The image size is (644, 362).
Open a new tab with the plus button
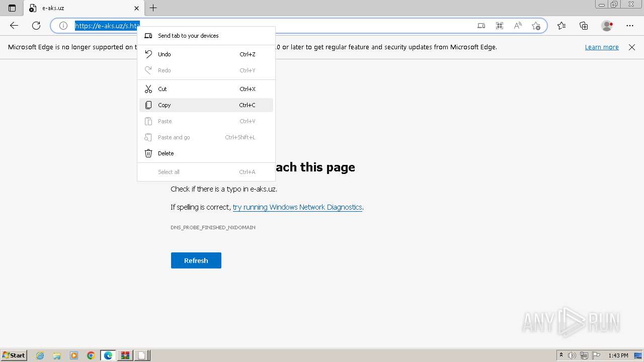(x=153, y=8)
